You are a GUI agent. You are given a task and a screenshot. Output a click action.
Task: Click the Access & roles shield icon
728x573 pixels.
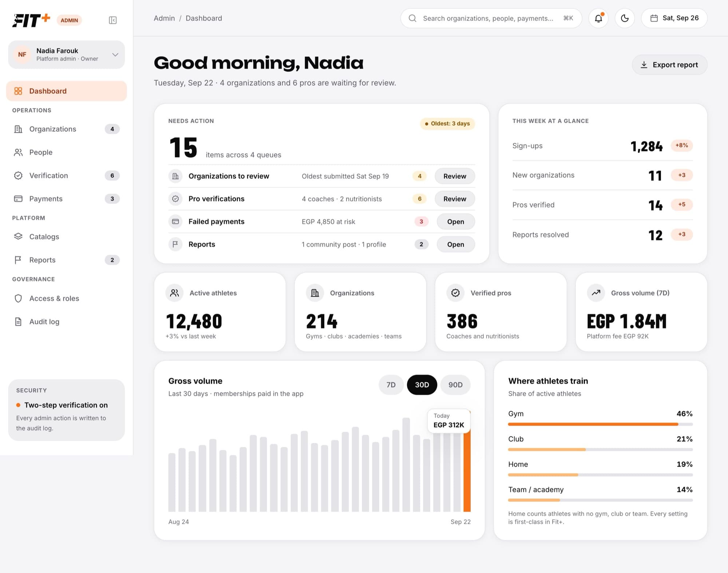click(18, 298)
